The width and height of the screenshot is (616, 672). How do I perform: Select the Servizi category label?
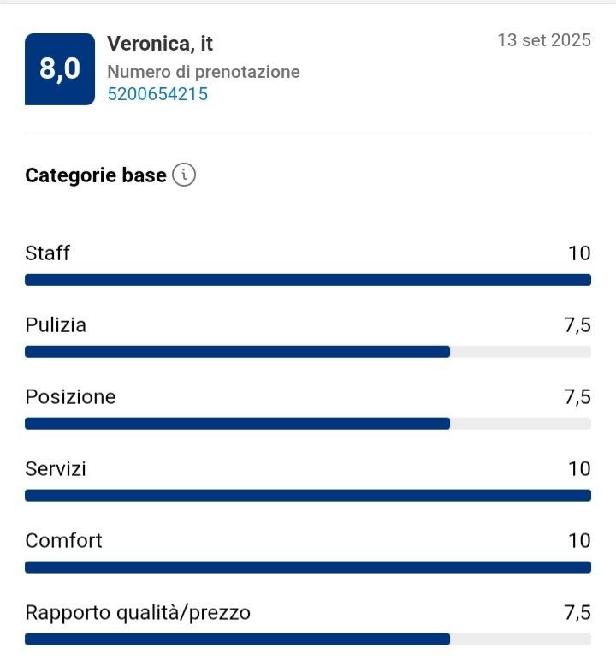[x=56, y=469]
